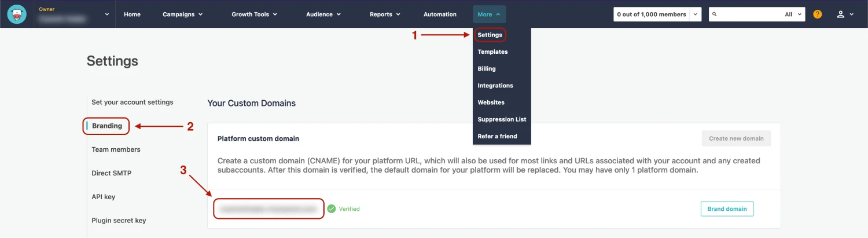Select Billing from More menu
This screenshot has width=868, height=238.
pyautogui.click(x=487, y=68)
